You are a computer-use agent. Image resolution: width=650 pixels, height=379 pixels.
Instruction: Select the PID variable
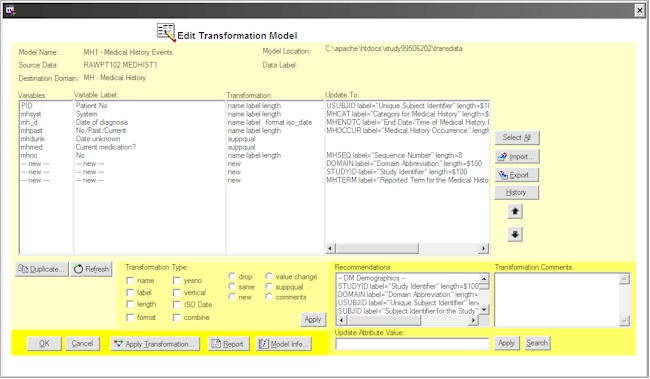(x=27, y=106)
